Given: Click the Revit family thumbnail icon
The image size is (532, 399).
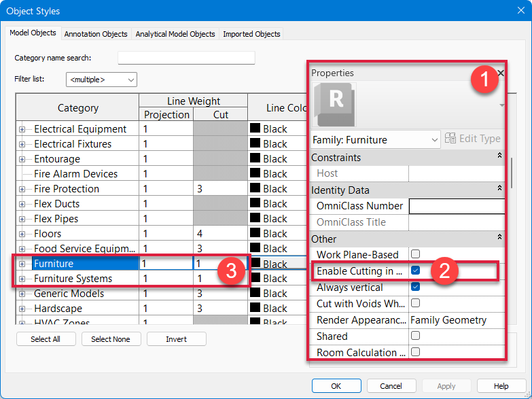Looking at the screenshot, I should (336, 104).
